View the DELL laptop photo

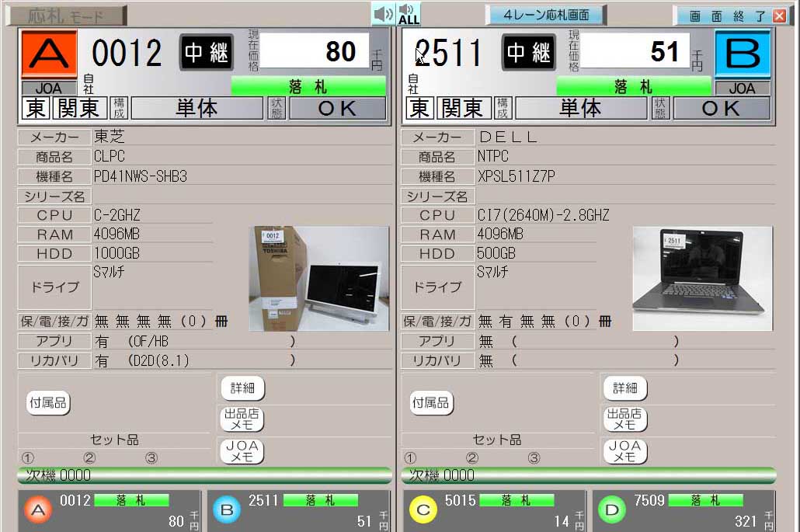click(703, 279)
